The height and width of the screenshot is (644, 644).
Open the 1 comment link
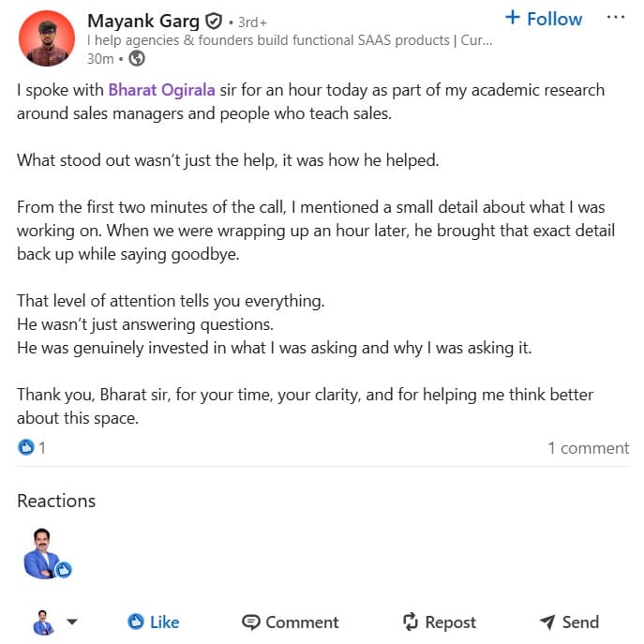pos(588,448)
